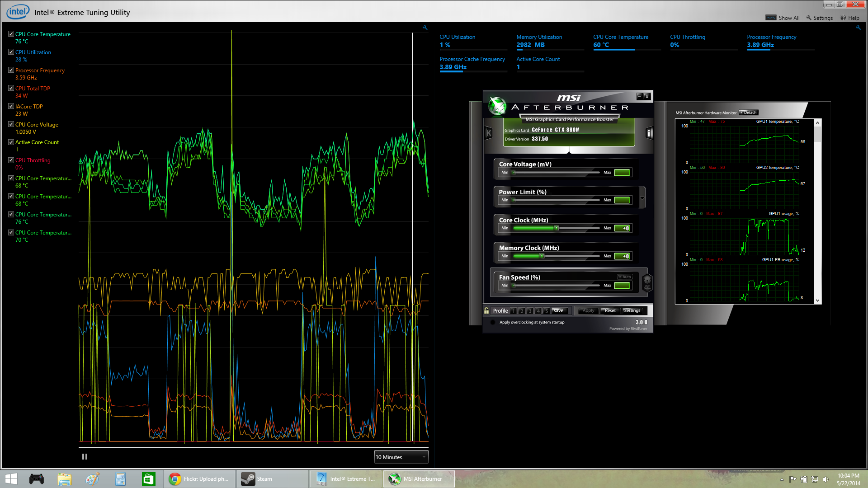868x488 pixels.
Task: Uncheck the CPU Throttling graph line
Action: (x=11, y=160)
